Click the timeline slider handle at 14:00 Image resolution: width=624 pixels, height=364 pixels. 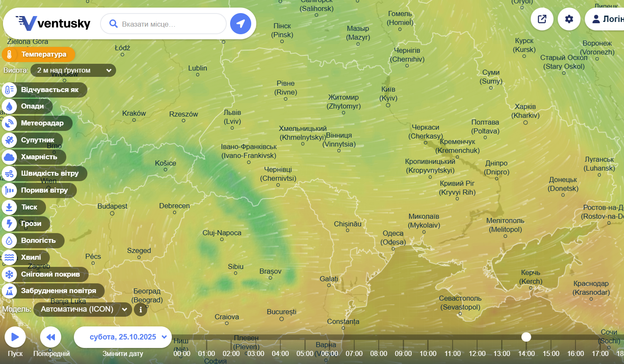(x=526, y=337)
